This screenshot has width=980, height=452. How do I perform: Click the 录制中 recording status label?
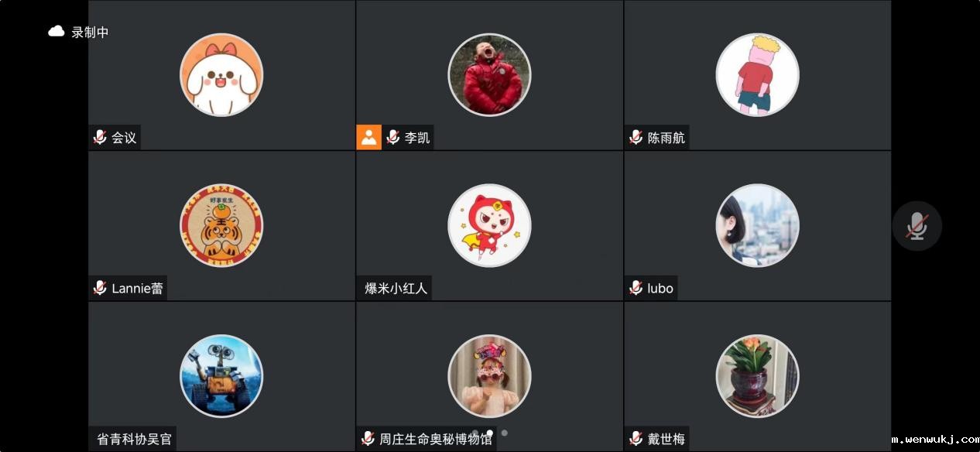[90, 33]
